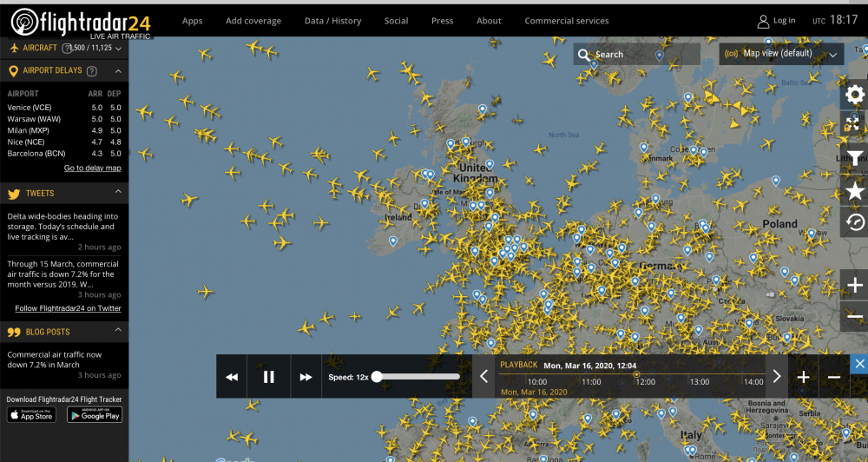Click the playback speed slider handle
This screenshot has height=462, width=868.
pyautogui.click(x=377, y=377)
